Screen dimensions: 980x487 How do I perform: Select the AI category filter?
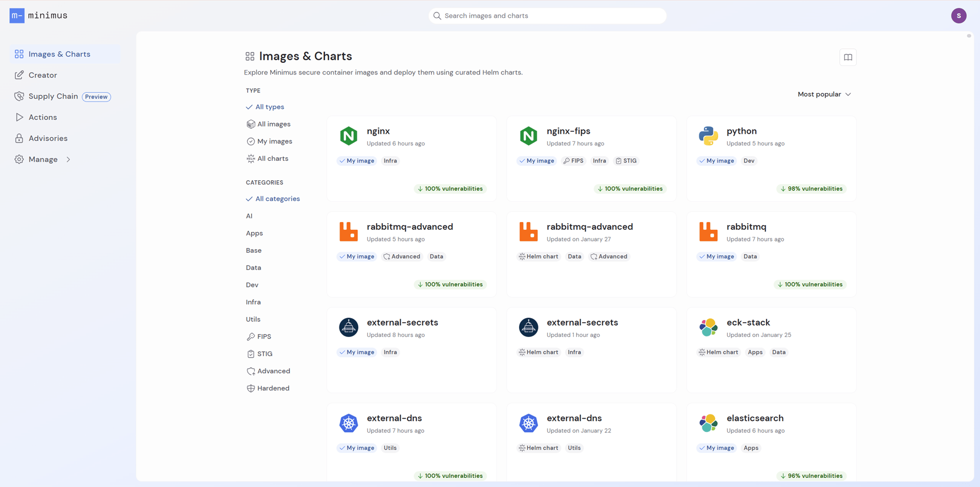(x=249, y=216)
